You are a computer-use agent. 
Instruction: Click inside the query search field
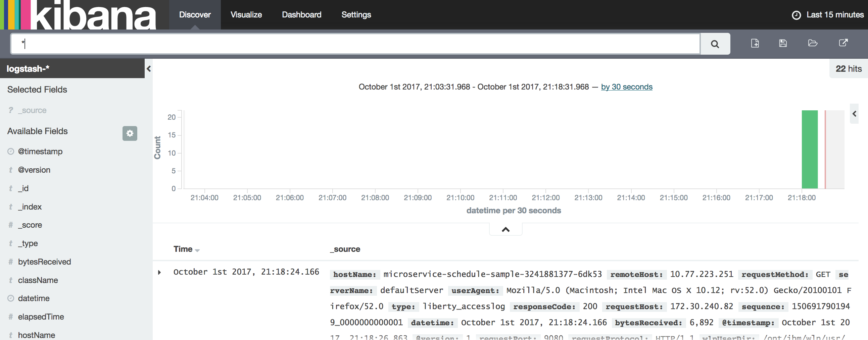coord(355,44)
